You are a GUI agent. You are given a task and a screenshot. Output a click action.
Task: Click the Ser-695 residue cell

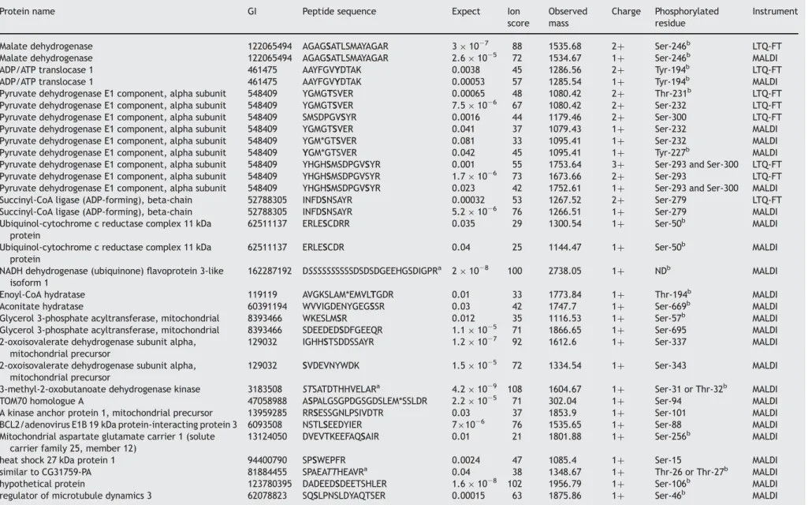point(670,331)
